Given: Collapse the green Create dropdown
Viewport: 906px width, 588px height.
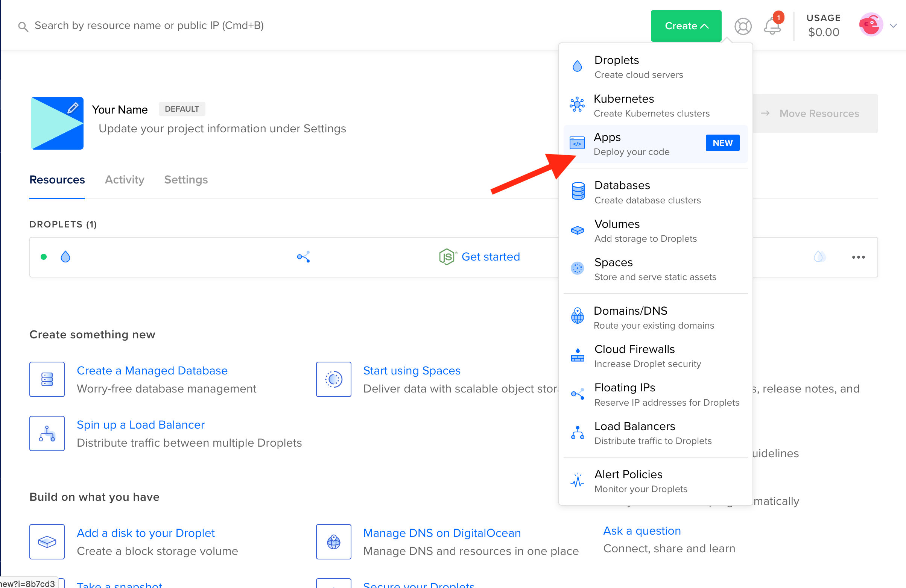Looking at the screenshot, I should click(686, 26).
